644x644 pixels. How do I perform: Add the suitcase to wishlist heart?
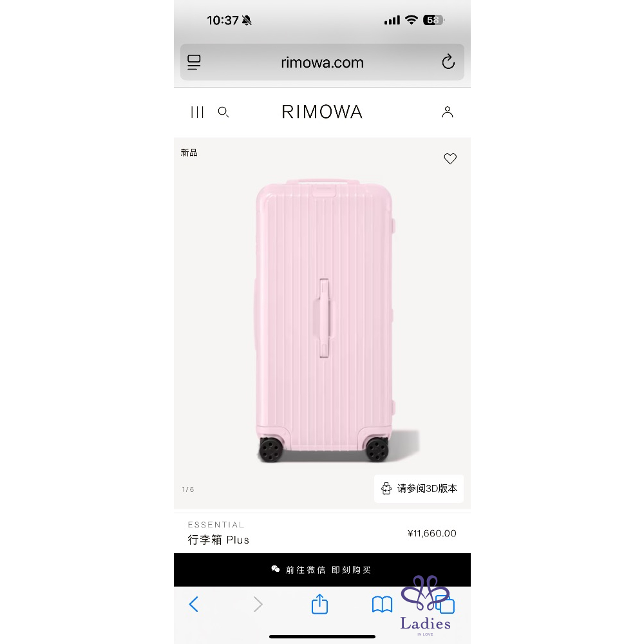pos(450,158)
